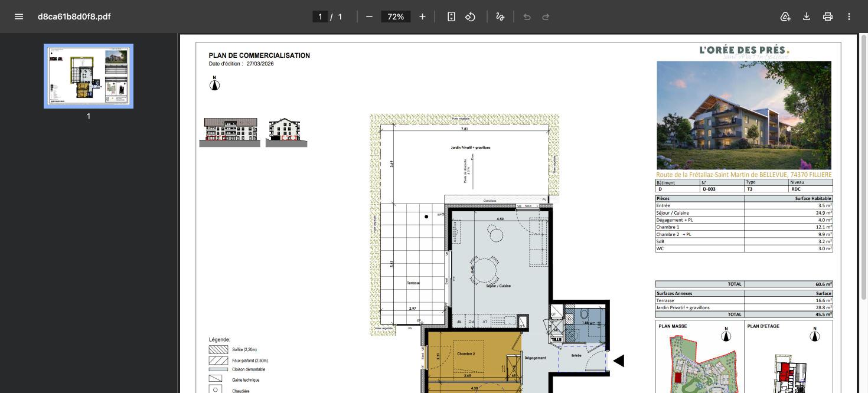
Task: Click the Cloison démontable legend entry
Action: tap(249, 369)
